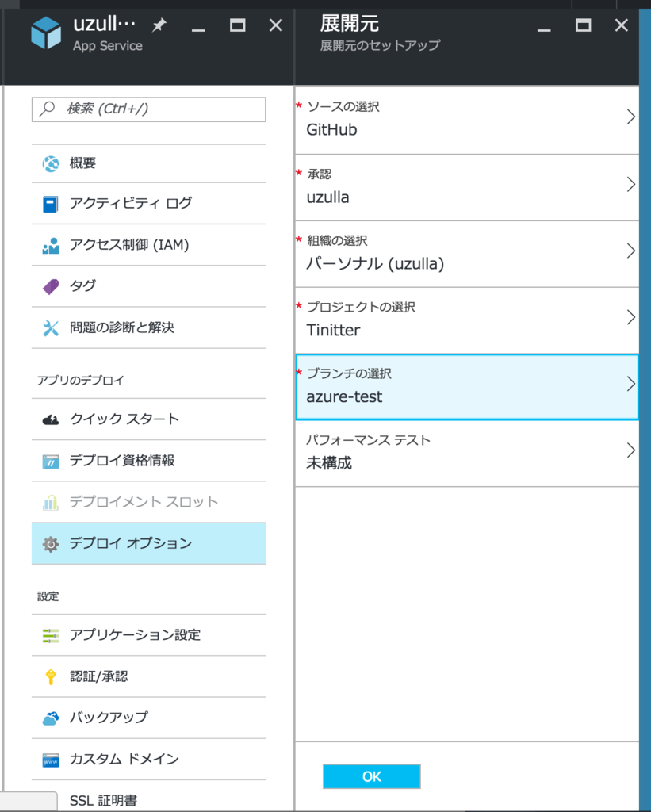Click the App Service cube icon
The height and width of the screenshot is (812, 651).
(x=46, y=33)
